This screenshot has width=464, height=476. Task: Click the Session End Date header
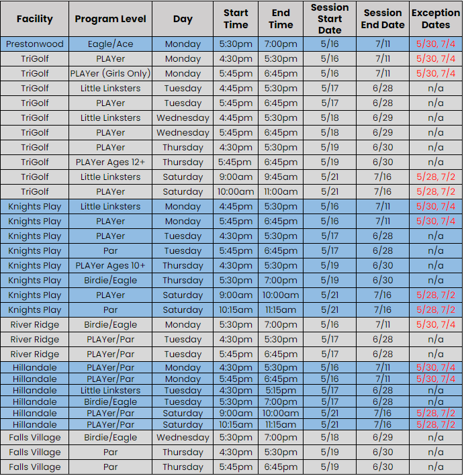[383, 19]
